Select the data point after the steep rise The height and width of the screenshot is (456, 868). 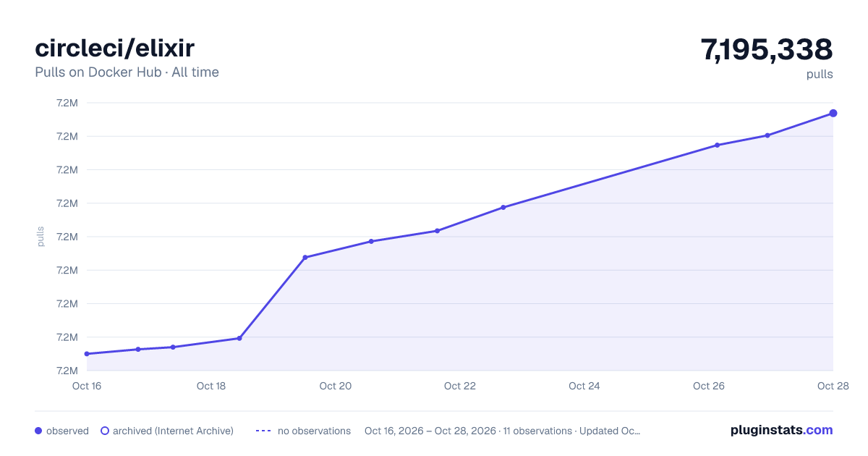(305, 258)
